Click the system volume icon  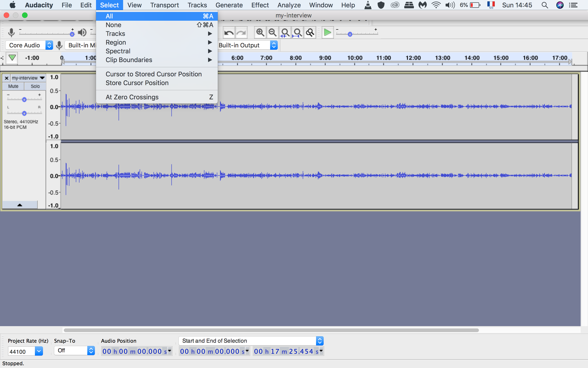450,5
